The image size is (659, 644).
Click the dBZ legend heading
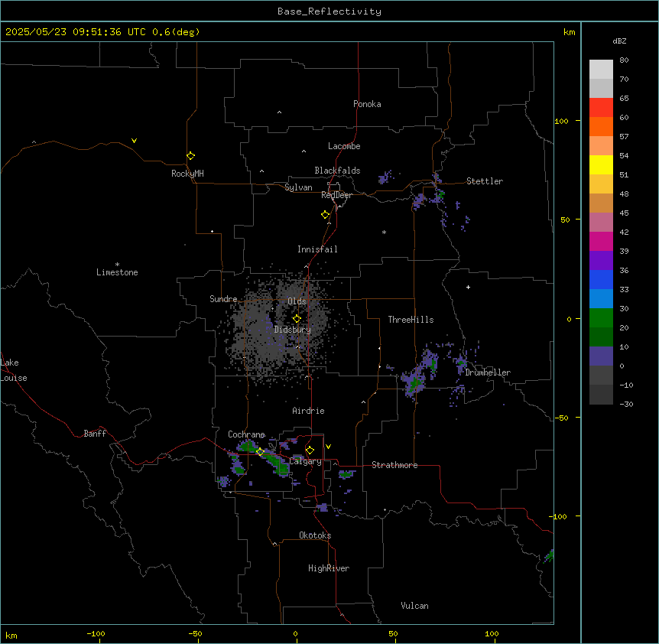[x=619, y=41]
